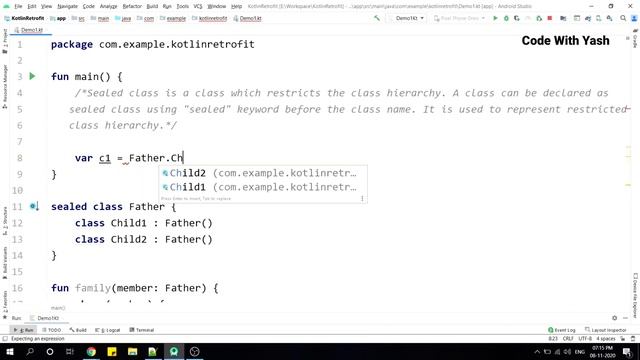Open the memory indicator icon in the status bar
This screenshot has width=640, height=360.
(x=633, y=339)
